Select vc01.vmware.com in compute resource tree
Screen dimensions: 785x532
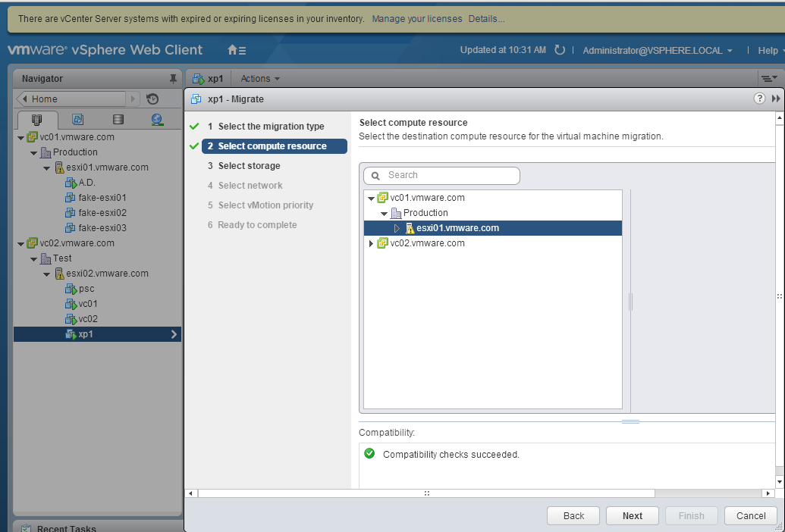427,198
